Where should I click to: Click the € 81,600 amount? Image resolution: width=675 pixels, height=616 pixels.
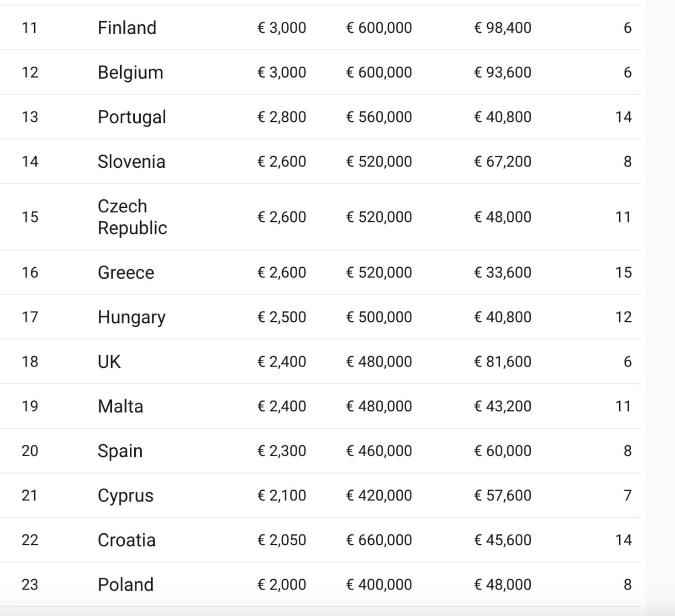click(x=502, y=362)
